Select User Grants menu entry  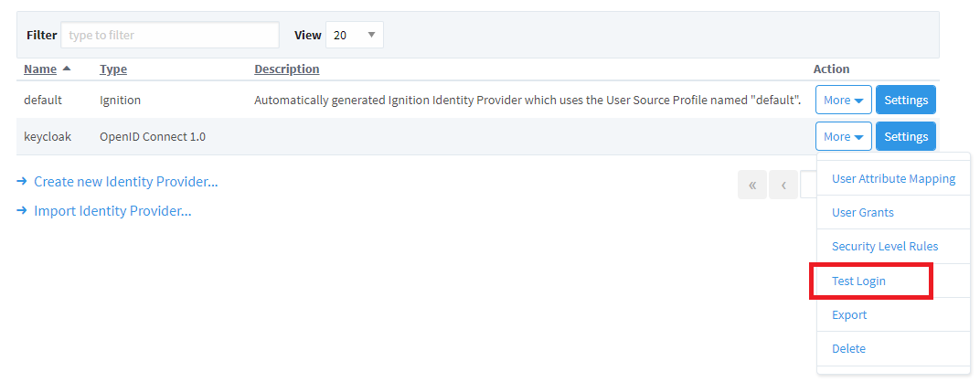(x=862, y=212)
